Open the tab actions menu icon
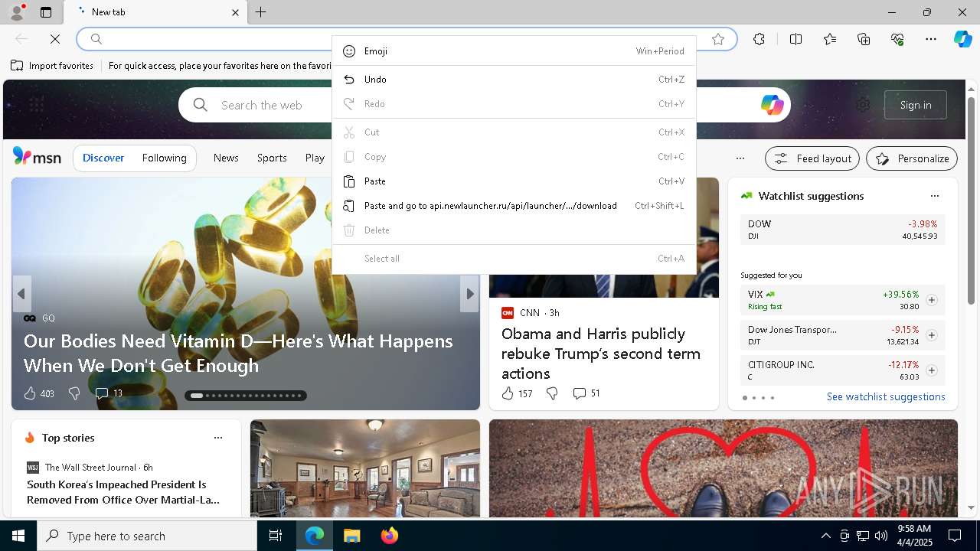This screenshot has height=551, width=980. coord(46,12)
